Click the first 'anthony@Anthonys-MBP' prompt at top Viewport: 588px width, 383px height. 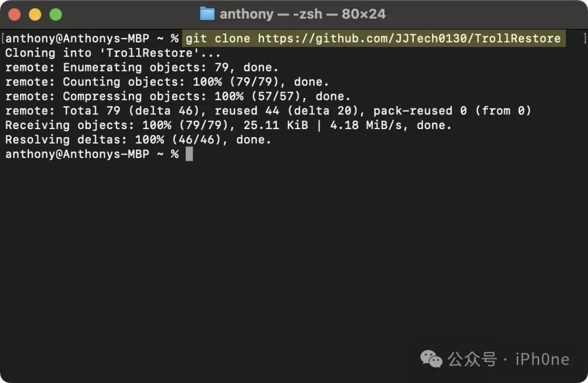coord(77,39)
